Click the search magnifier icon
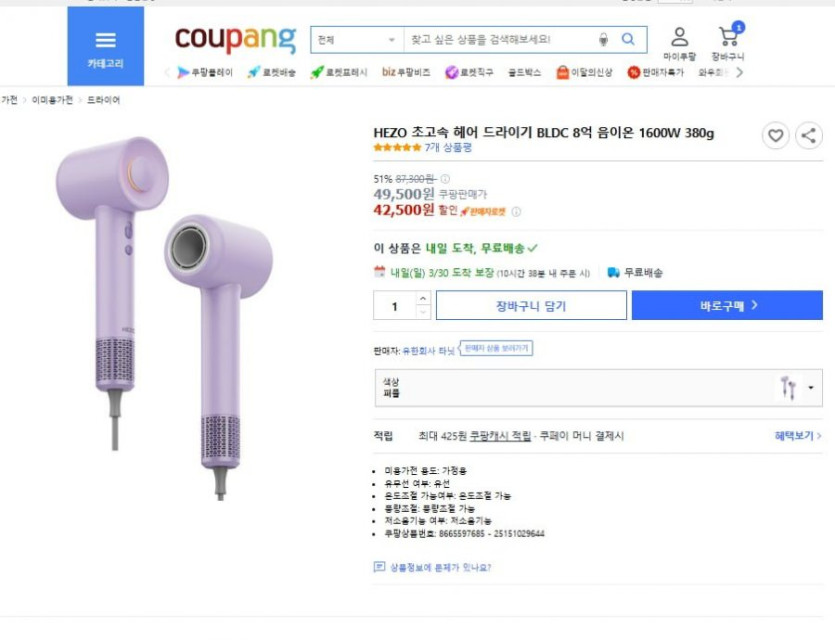This screenshot has height=640, width=835. click(628, 40)
